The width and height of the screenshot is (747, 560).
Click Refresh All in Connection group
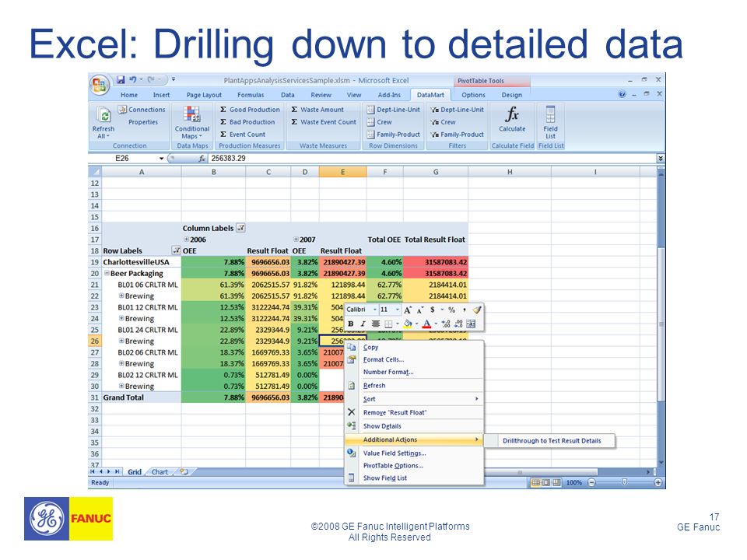103,122
